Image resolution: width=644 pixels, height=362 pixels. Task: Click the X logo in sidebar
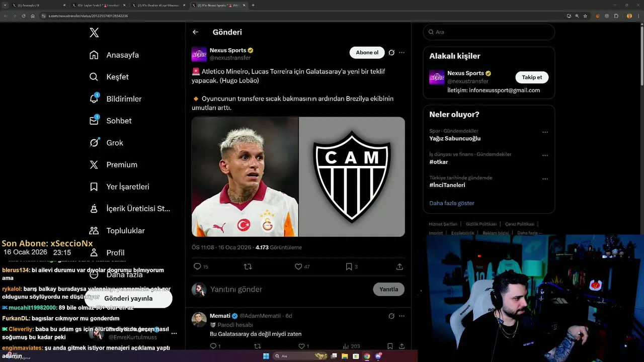pos(94,33)
